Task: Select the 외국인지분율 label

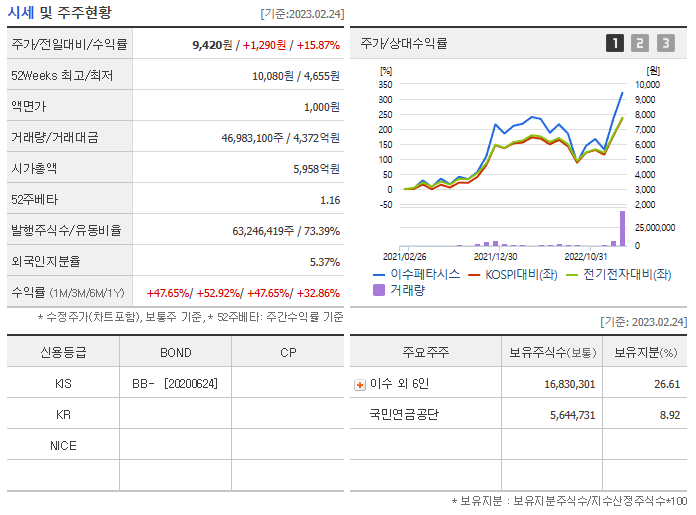Action: pyautogui.click(x=46, y=261)
